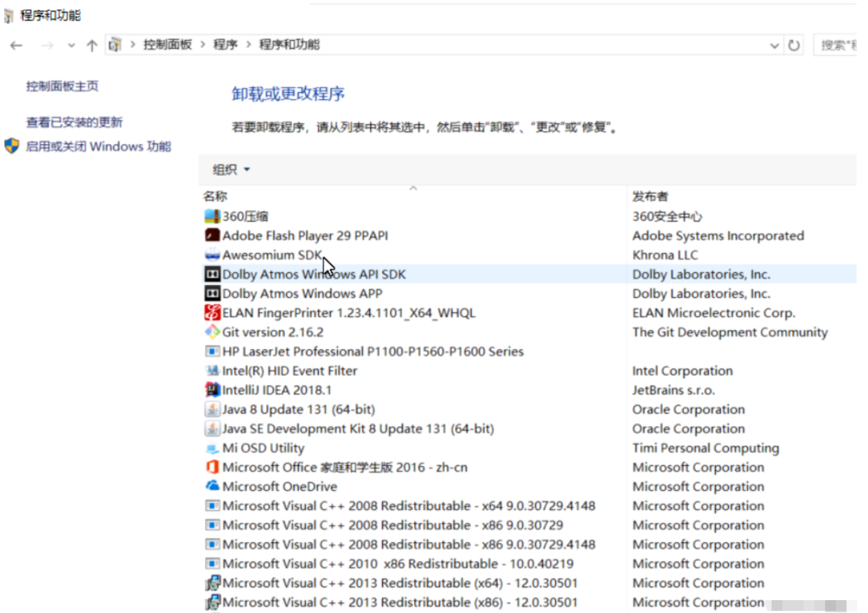
Task: Click the Git version 2.16.2 icon
Action: pyautogui.click(x=212, y=332)
